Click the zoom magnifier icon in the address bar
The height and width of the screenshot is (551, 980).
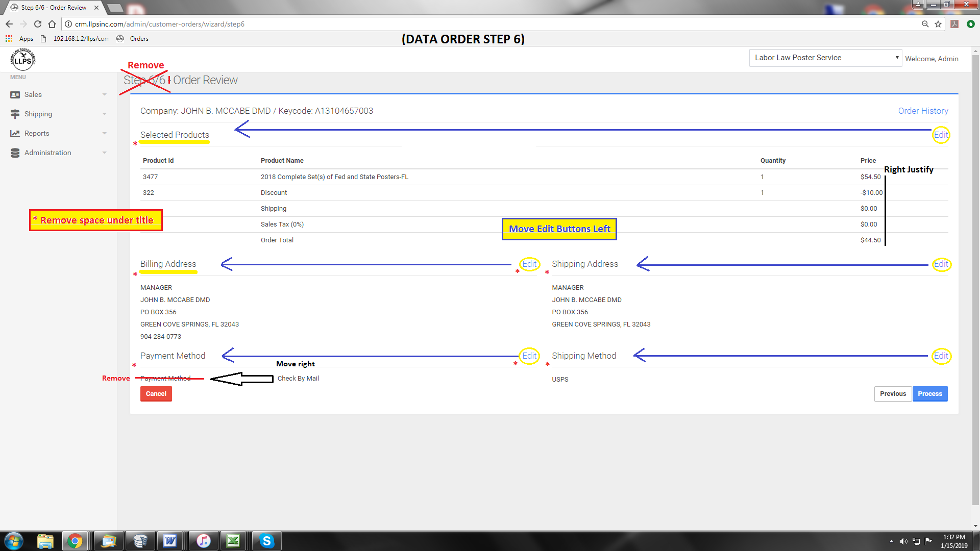[x=925, y=24]
